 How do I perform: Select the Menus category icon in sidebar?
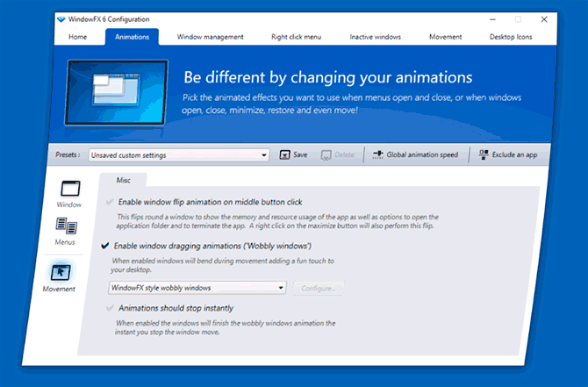click(x=67, y=226)
